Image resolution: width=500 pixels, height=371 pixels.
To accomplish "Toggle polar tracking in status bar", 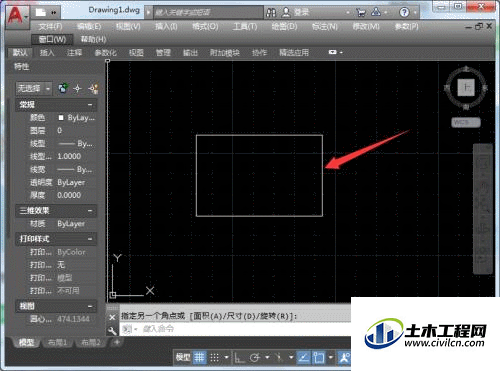I will tap(255, 358).
